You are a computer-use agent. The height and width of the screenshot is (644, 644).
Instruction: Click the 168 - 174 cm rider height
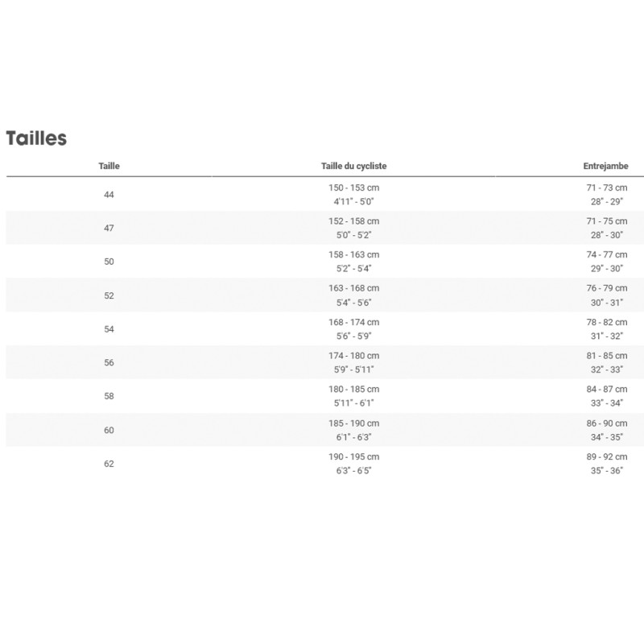point(354,322)
